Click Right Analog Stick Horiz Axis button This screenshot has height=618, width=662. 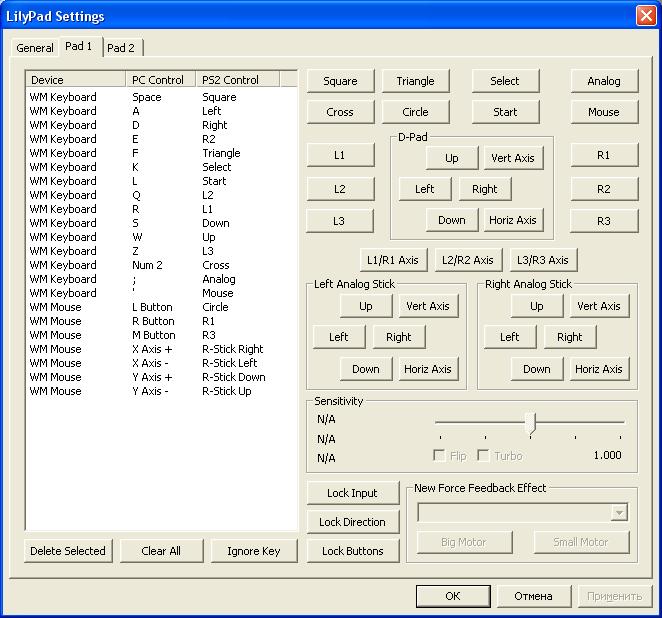[599, 369]
